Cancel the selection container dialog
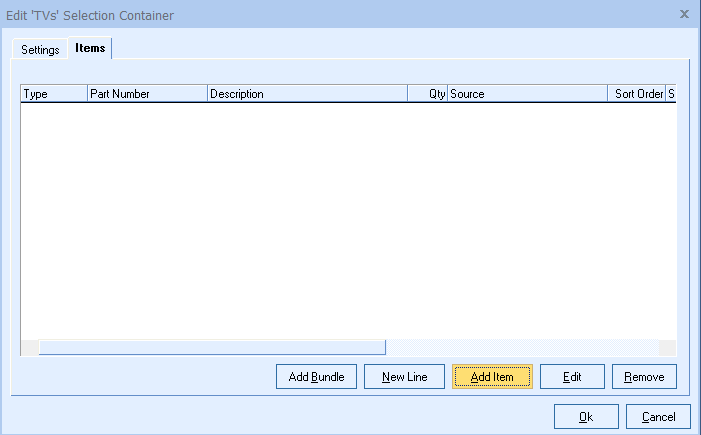The image size is (701, 435). point(658,416)
